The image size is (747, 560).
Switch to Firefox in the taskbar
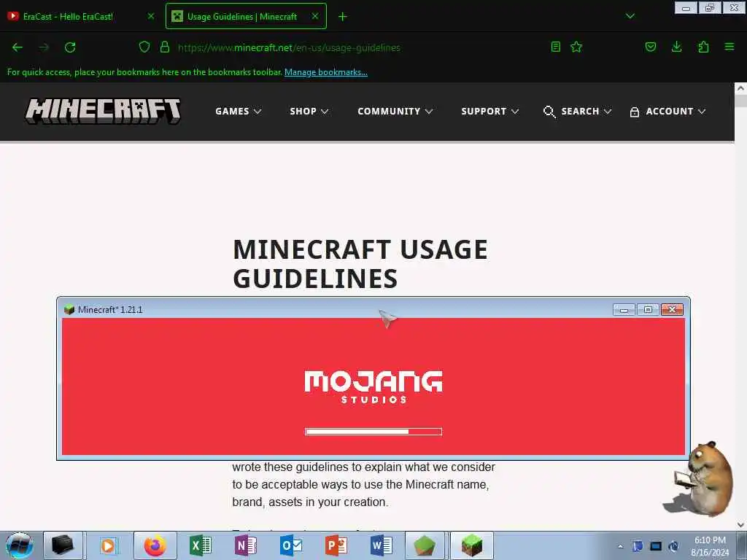point(155,545)
